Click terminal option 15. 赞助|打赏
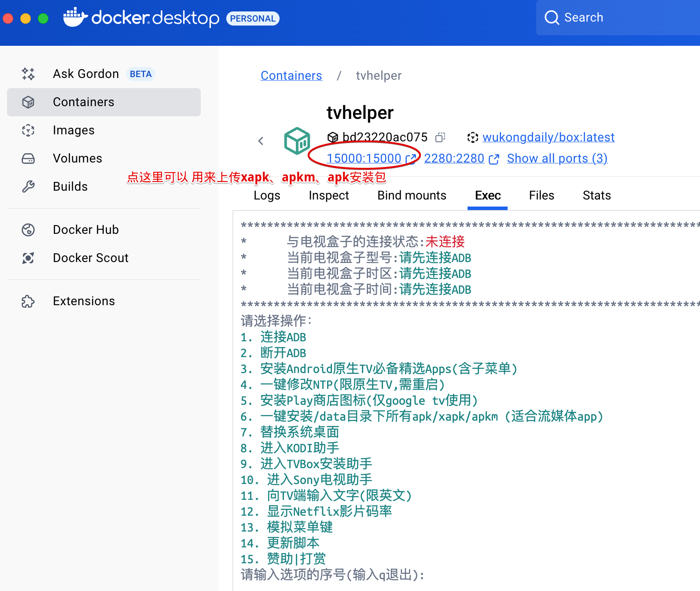 (x=283, y=559)
